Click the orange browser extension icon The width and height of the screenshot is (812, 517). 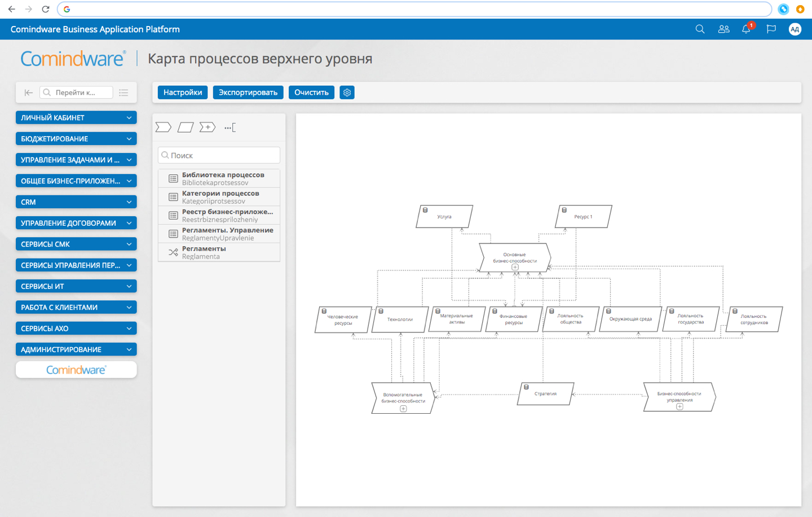800,9
